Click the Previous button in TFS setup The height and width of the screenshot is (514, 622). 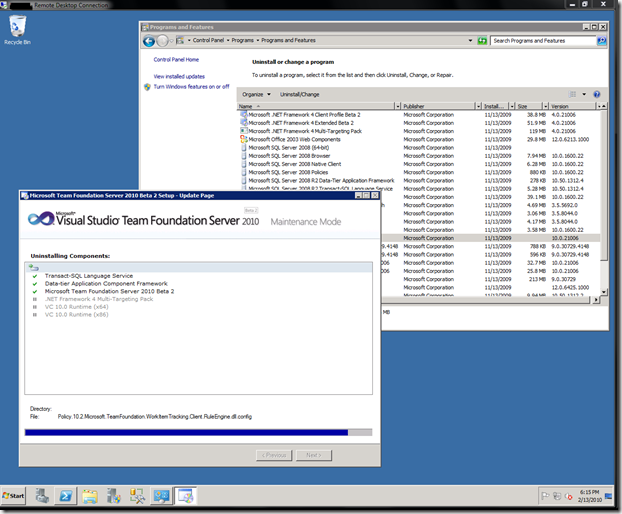tap(274, 455)
